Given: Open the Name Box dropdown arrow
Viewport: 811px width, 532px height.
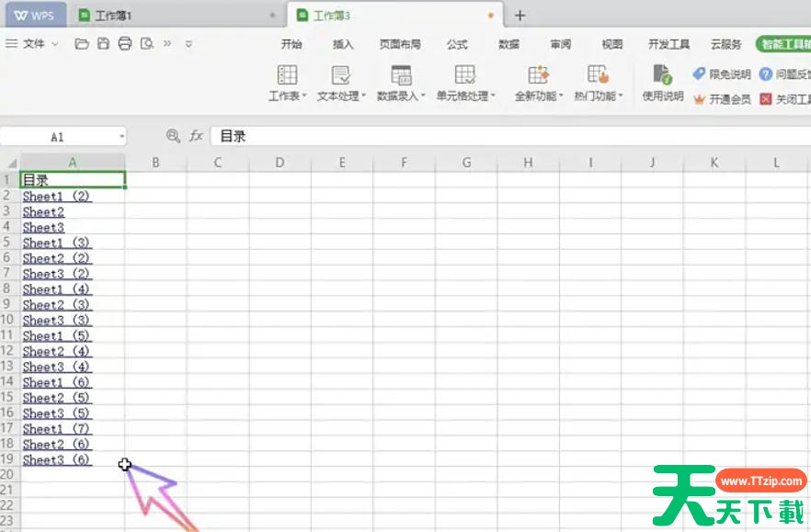Looking at the screenshot, I should 120,135.
